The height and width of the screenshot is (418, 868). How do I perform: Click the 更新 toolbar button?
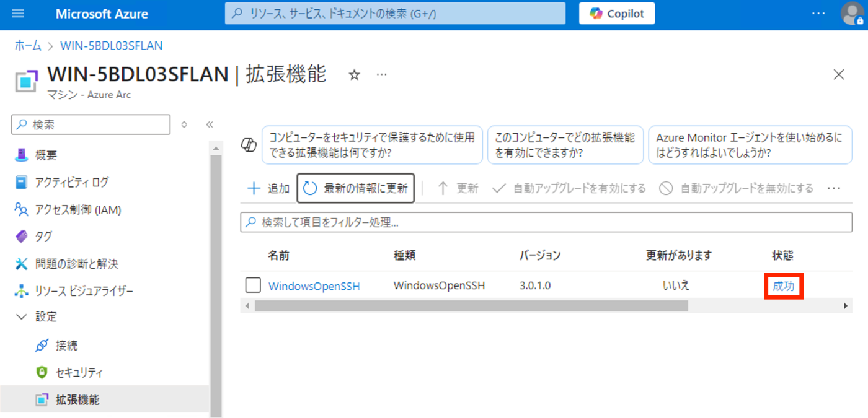[458, 188]
